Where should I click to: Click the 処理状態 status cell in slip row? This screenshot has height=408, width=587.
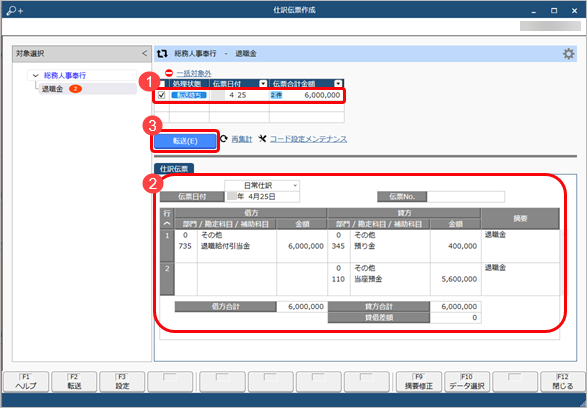189,95
